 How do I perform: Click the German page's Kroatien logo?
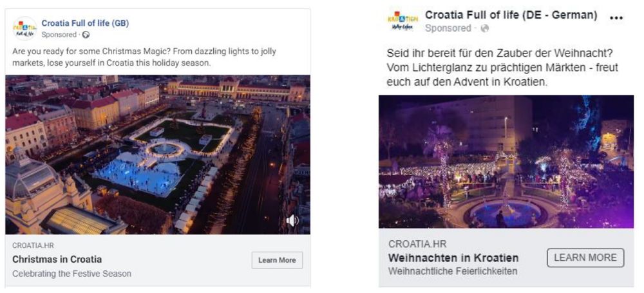pyautogui.click(x=402, y=21)
